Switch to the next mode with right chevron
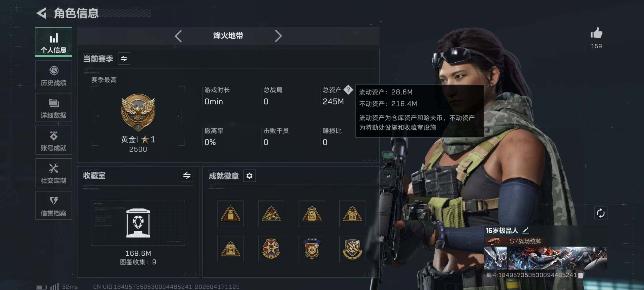Viewport: 644px width, 290px height. click(x=278, y=36)
